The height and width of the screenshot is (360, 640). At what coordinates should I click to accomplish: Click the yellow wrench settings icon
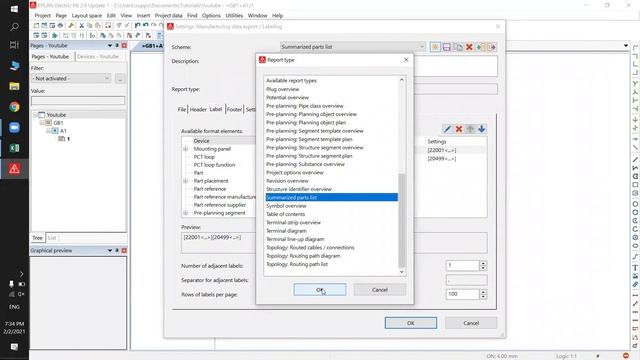pos(71,25)
